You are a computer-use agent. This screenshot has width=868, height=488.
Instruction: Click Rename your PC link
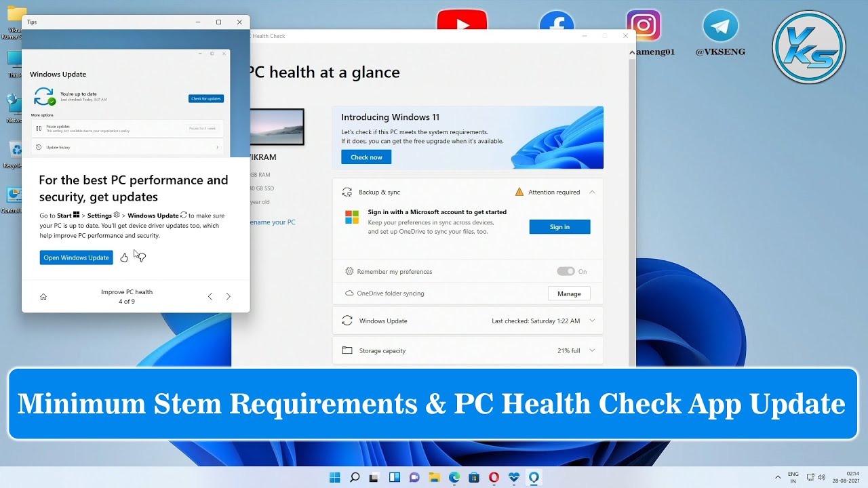point(273,222)
